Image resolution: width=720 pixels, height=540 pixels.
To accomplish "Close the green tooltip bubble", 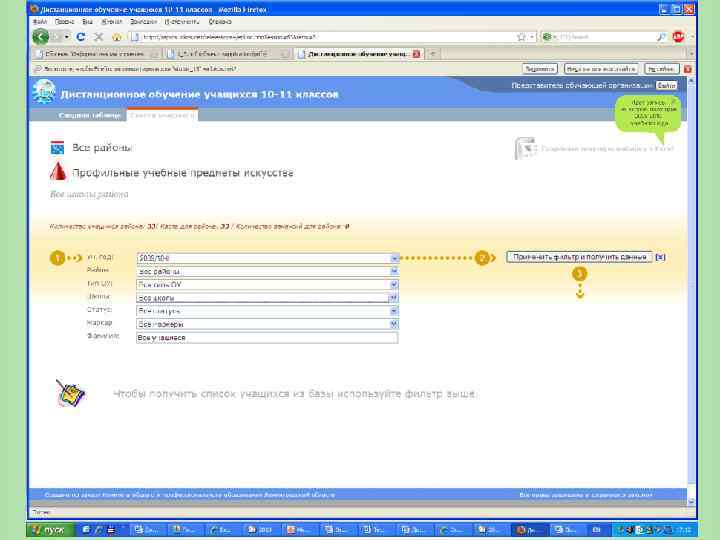I will pos(673,100).
